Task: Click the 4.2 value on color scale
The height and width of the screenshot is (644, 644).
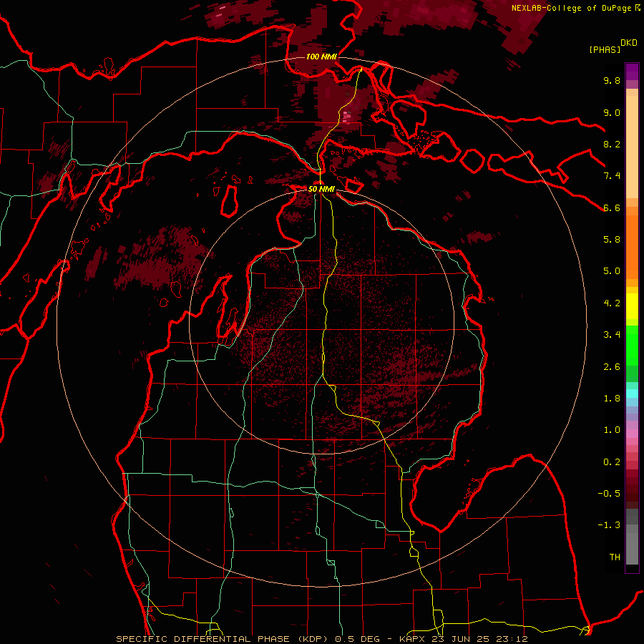Action: [612, 303]
